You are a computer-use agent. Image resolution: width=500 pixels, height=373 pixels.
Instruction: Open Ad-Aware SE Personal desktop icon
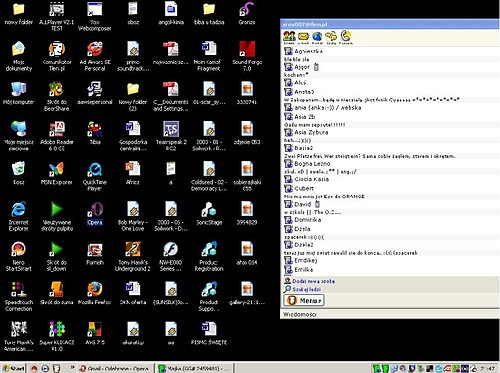pyautogui.click(x=95, y=56)
